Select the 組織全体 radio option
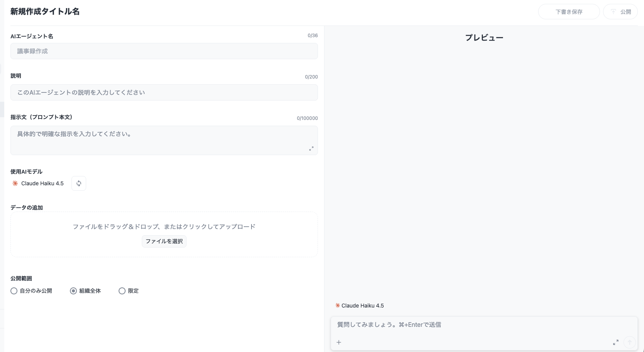This screenshot has height=352, width=644. (73, 291)
